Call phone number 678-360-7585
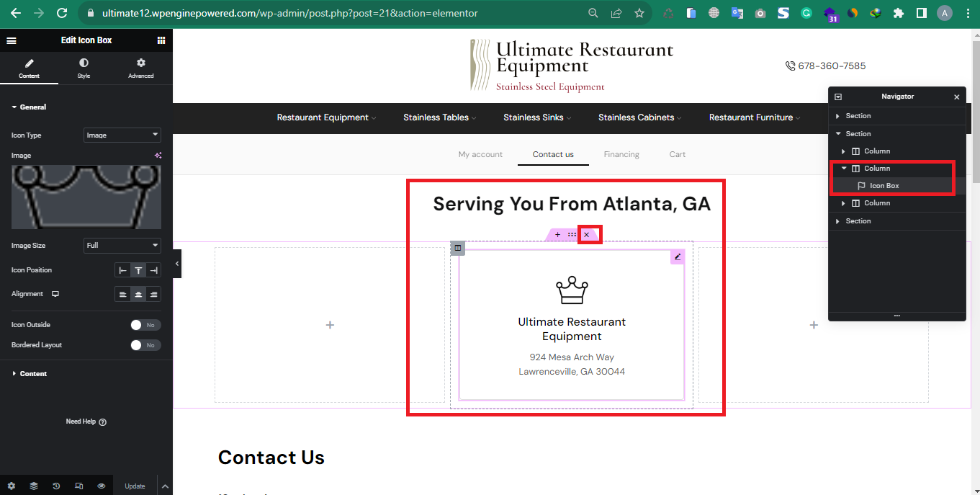The height and width of the screenshot is (495, 980). coord(825,66)
